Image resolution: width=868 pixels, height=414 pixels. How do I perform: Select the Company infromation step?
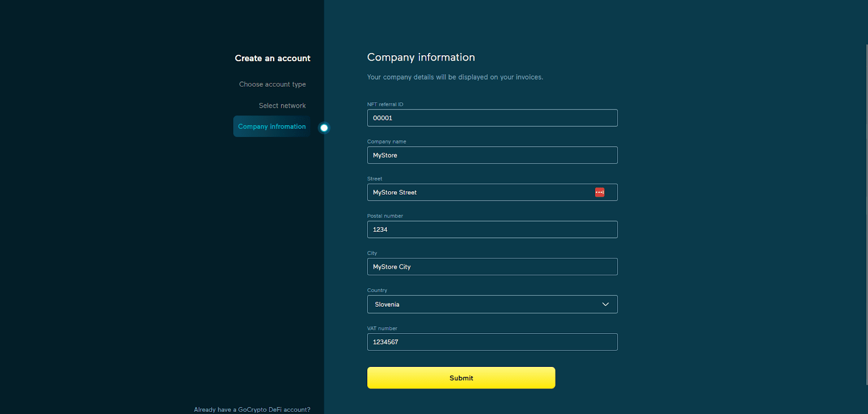tap(272, 126)
